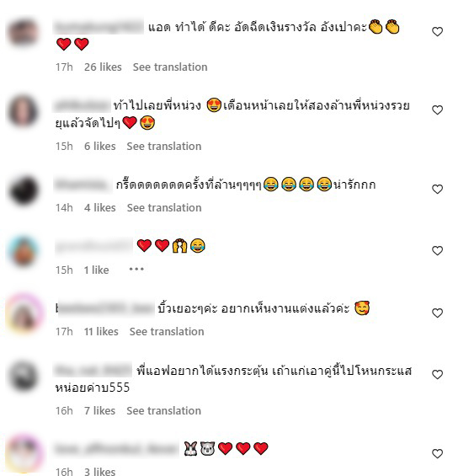Screen dimensions: 453x476
Task: Like the comment with 26 likes
Action: pos(437,31)
